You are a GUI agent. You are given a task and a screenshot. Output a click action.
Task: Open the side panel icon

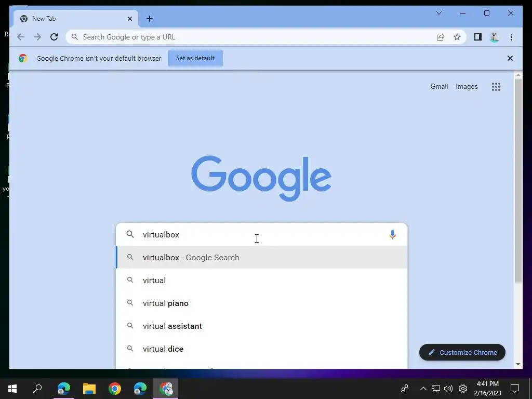(x=478, y=37)
